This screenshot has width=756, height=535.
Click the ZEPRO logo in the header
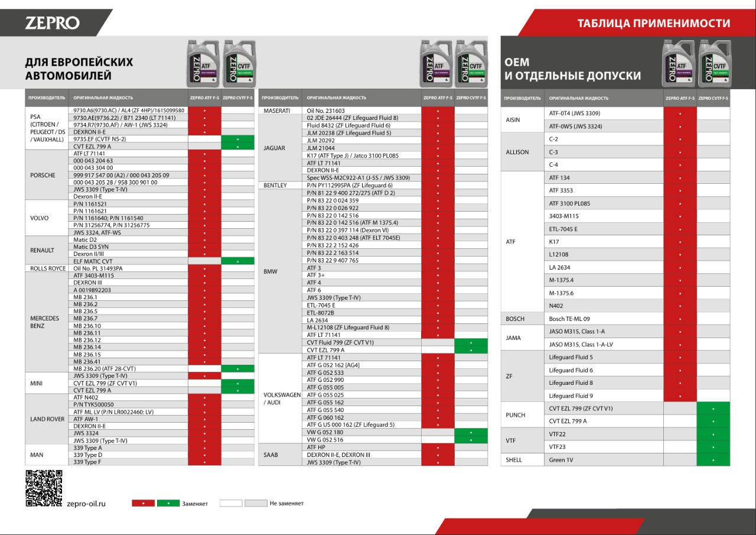(52, 23)
